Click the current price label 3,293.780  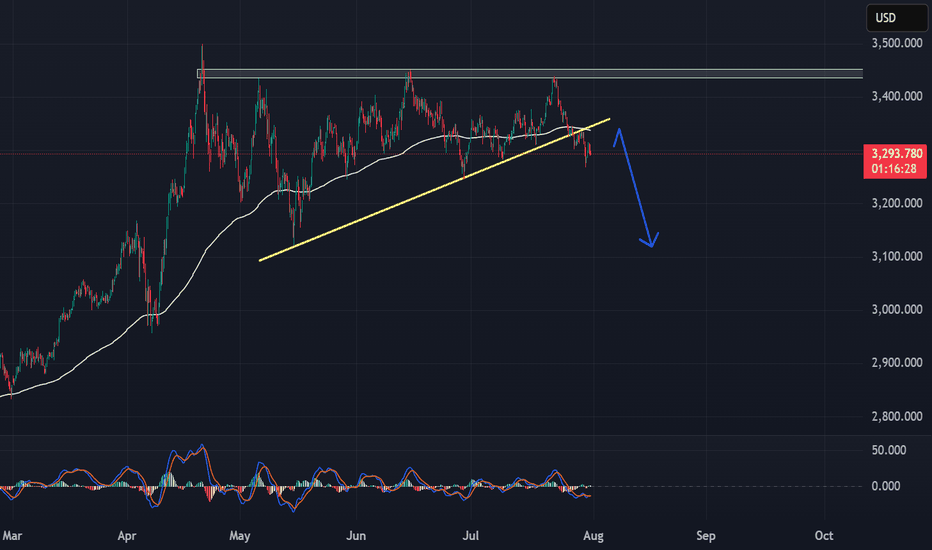[x=897, y=154]
